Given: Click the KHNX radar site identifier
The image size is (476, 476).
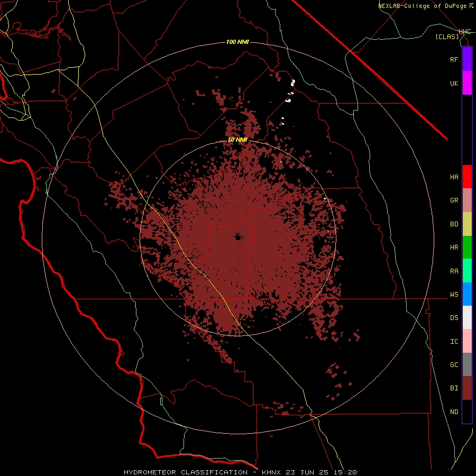Looking at the screenshot, I should (271, 472).
